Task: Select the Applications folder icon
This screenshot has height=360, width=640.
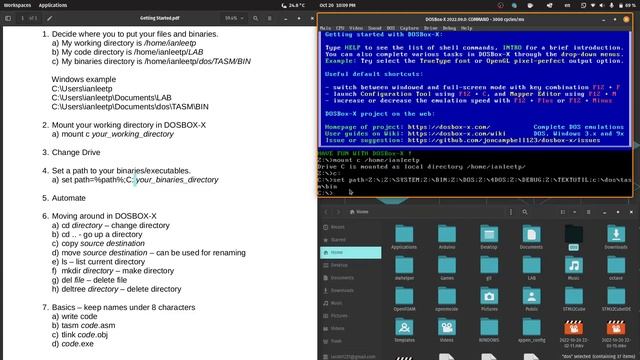Action: pos(404,234)
